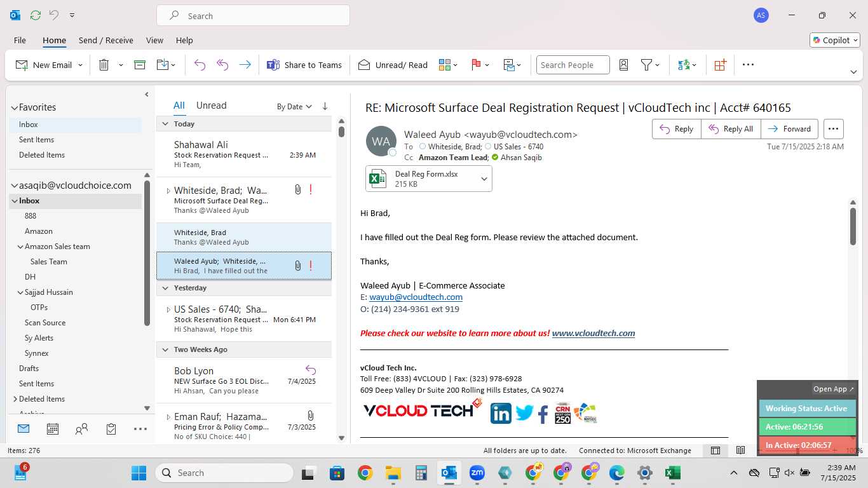Image resolution: width=868 pixels, height=488 pixels.
Task: Show Unread messages only
Action: 211,105
